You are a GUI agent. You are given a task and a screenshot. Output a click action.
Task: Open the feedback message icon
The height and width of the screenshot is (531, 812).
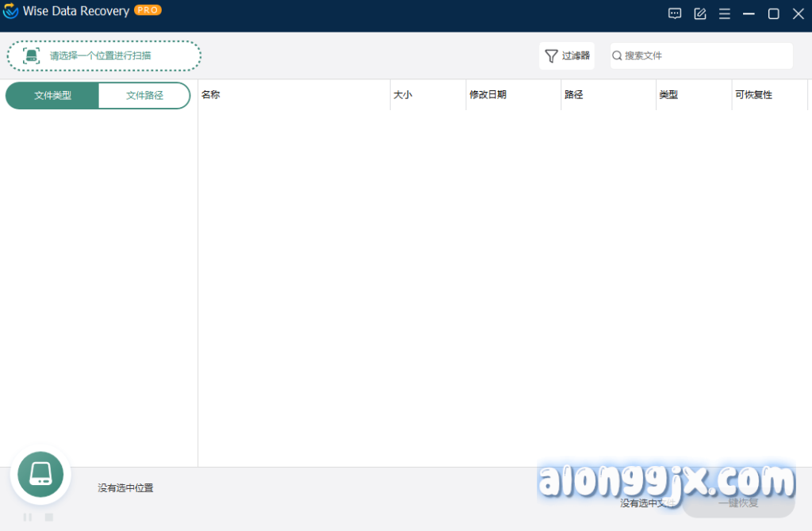(675, 13)
